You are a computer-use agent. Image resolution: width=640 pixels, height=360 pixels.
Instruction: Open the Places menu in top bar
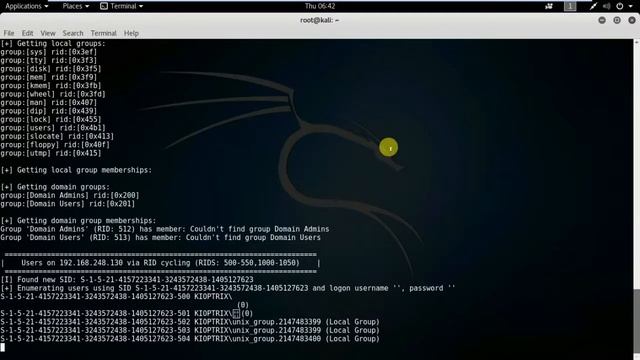76,6
